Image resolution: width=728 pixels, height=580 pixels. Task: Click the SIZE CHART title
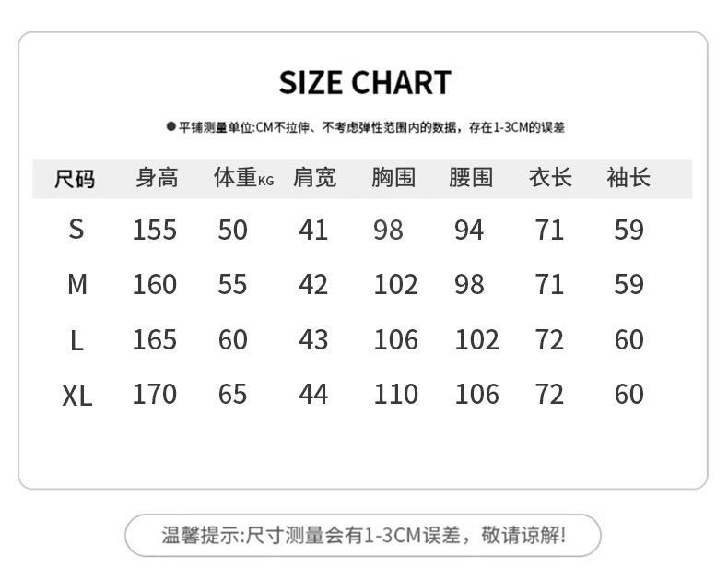[365, 83]
